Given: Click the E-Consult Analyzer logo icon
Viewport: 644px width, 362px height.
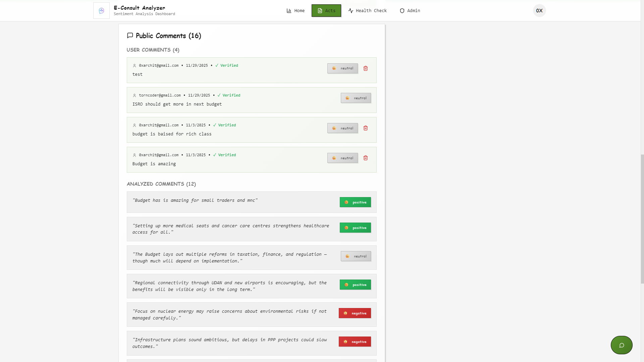Looking at the screenshot, I should pyautogui.click(x=101, y=11).
